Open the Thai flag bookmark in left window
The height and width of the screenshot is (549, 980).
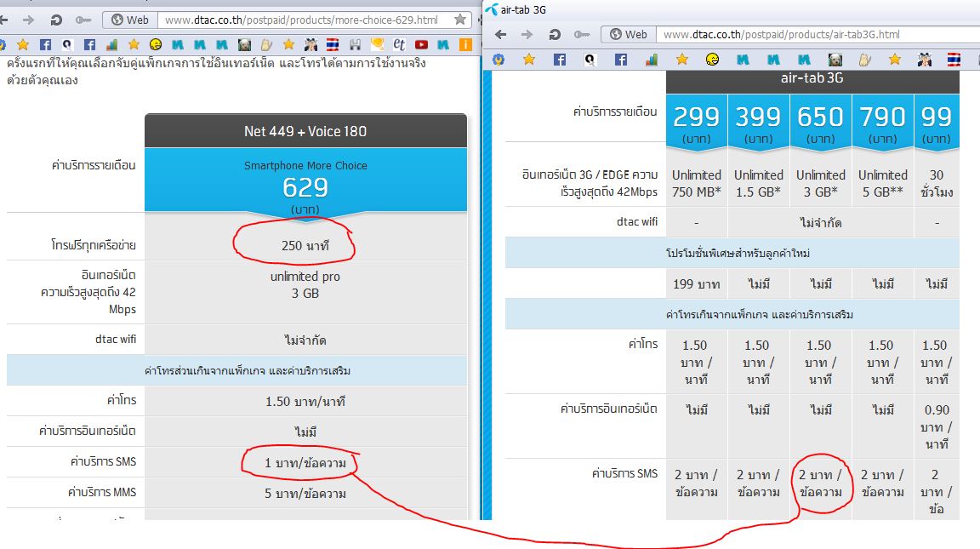click(333, 44)
